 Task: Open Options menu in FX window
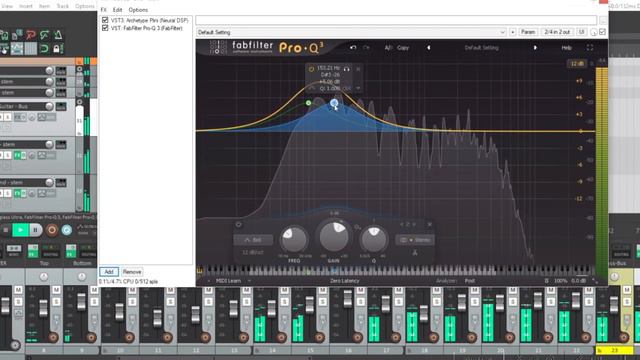(x=138, y=9)
